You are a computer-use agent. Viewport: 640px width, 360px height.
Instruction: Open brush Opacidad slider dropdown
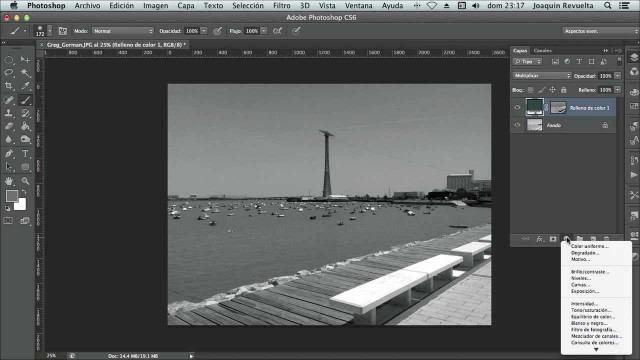click(x=204, y=31)
